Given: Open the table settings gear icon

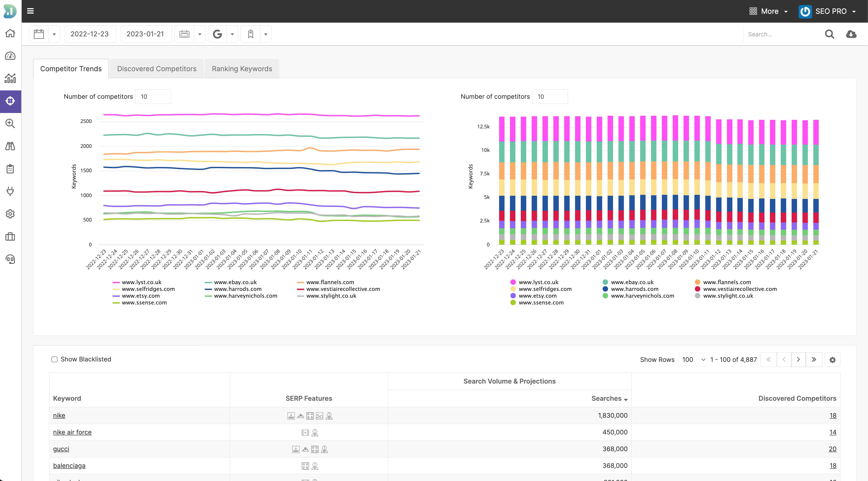Looking at the screenshot, I should pyautogui.click(x=832, y=360).
